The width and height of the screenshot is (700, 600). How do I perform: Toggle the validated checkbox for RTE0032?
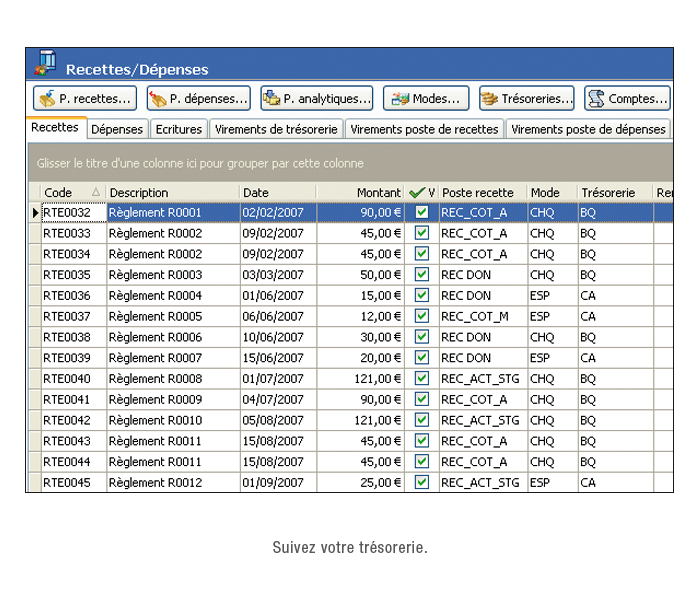coord(422,213)
